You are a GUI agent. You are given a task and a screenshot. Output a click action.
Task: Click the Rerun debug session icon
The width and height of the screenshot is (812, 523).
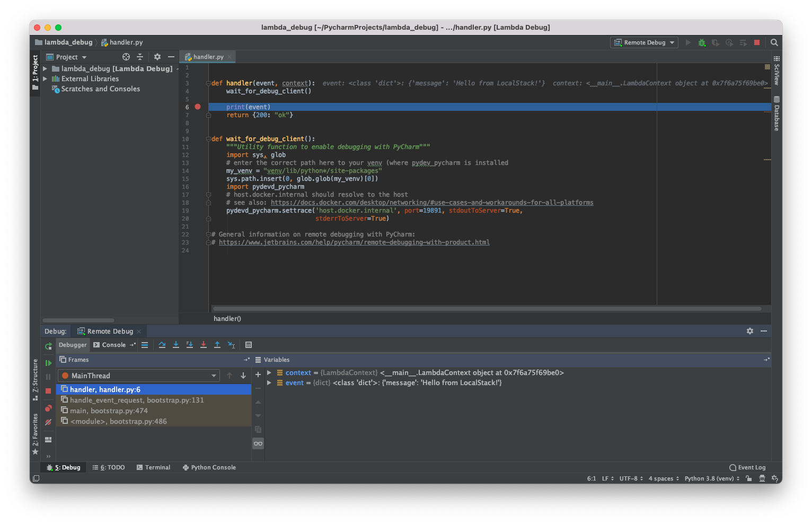(x=48, y=345)
